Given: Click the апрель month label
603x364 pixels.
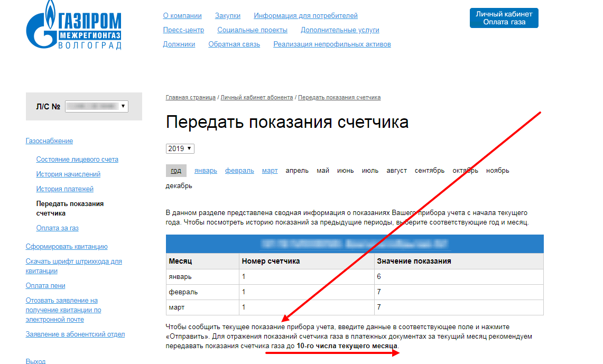Looking at the screenshot, I should coord(297,171).
